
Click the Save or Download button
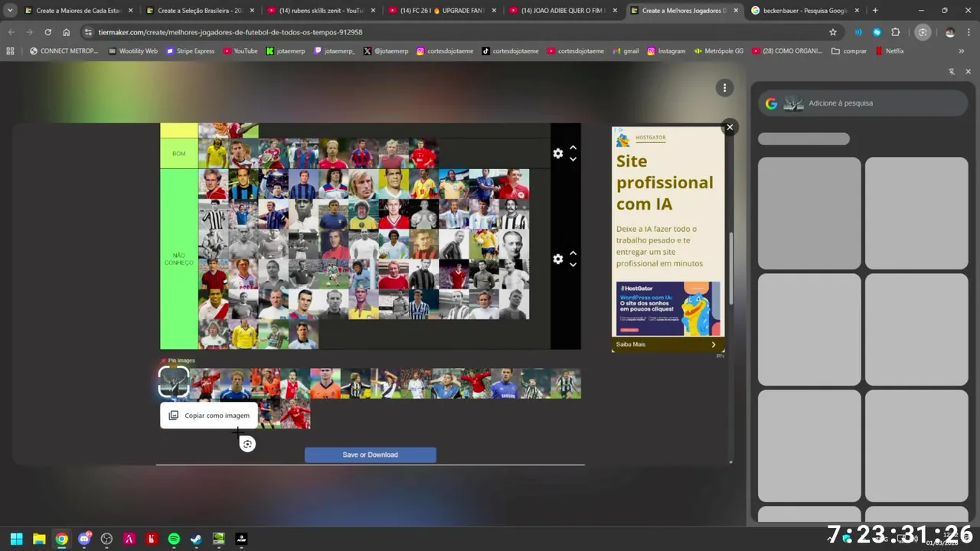(371, 455)
